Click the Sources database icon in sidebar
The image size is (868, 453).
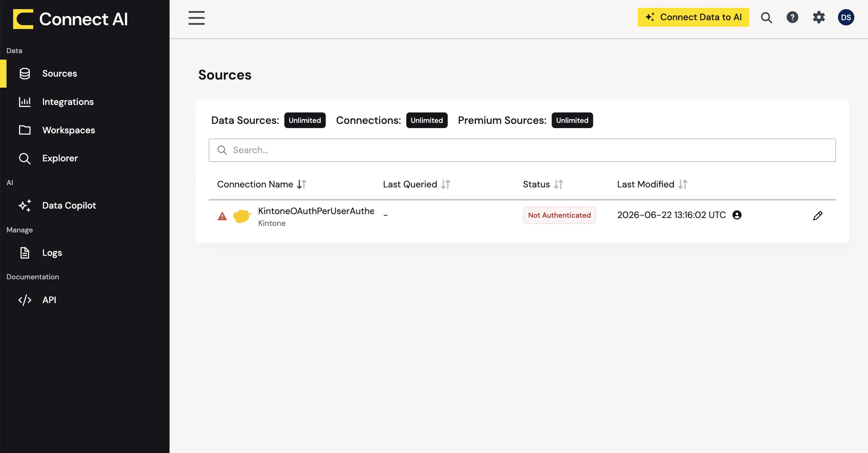pos(24,73)
